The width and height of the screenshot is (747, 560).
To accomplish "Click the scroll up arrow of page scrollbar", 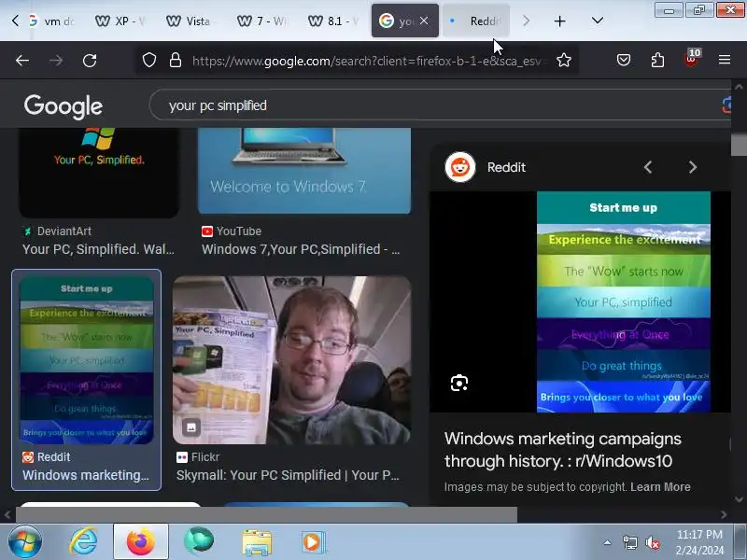I will [x=739, y=87].
